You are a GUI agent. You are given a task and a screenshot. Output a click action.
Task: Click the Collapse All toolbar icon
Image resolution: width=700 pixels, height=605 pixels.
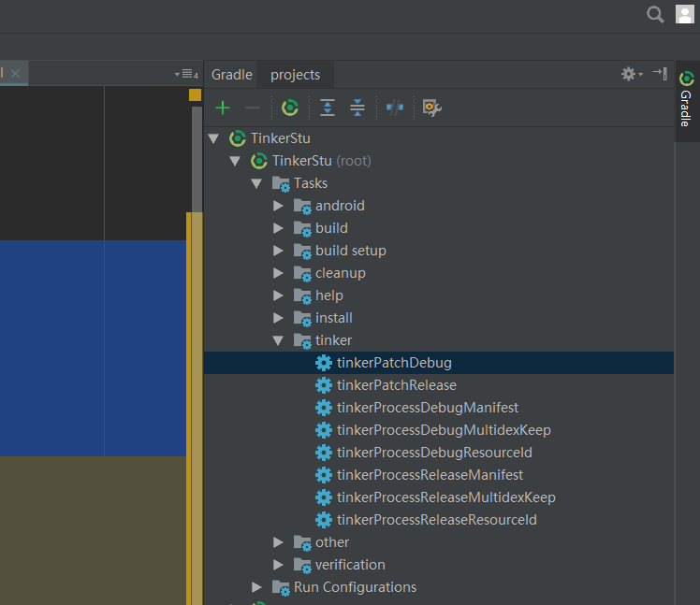[357, 108]
